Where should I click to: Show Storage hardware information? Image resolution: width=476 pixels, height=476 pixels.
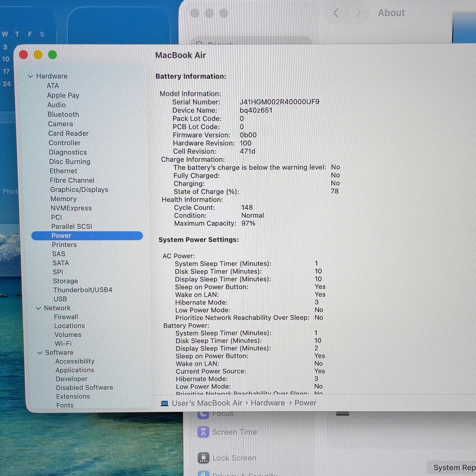coord(66,281)
